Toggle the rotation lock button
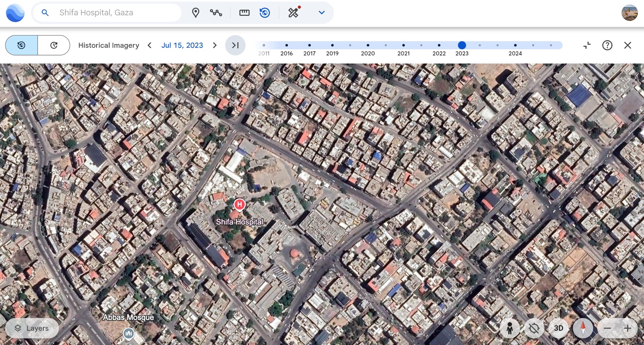Viewport: 644px width, 345px height. click(534, 328)
